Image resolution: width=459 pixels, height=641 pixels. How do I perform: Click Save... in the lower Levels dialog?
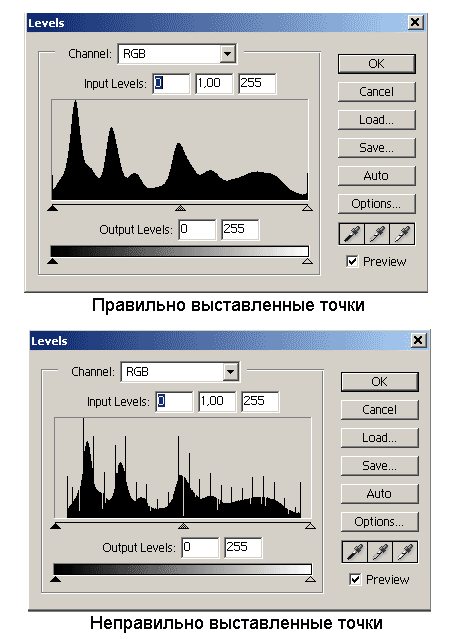point(379,466)
